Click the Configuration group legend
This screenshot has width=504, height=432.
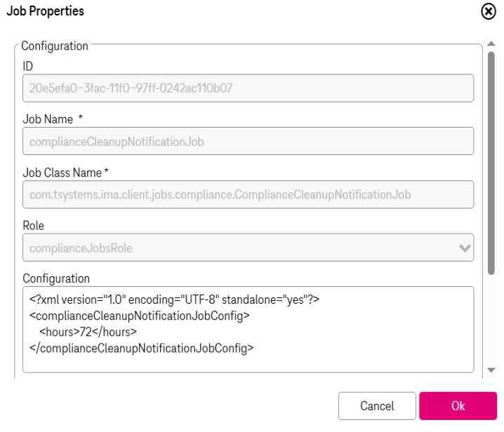click(x=55, y=46)
